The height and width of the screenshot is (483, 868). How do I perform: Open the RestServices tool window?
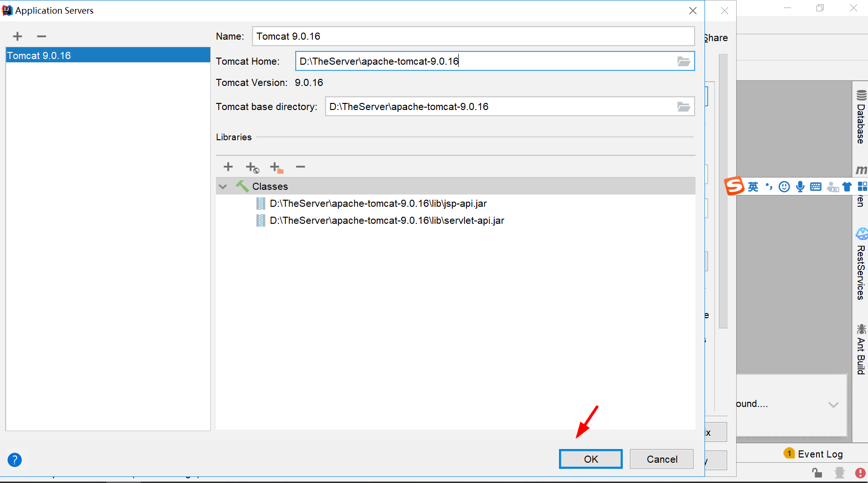[x=861, y=264]
